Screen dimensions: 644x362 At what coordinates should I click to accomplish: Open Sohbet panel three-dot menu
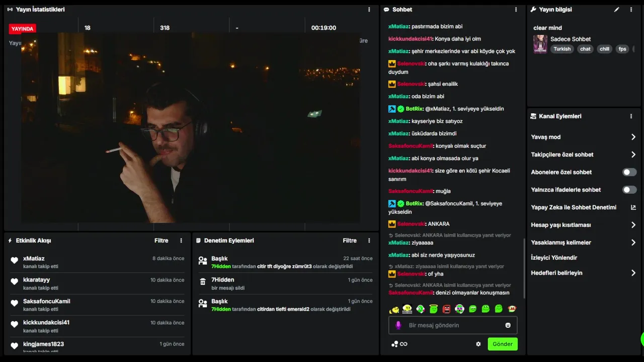pos(516,10)
